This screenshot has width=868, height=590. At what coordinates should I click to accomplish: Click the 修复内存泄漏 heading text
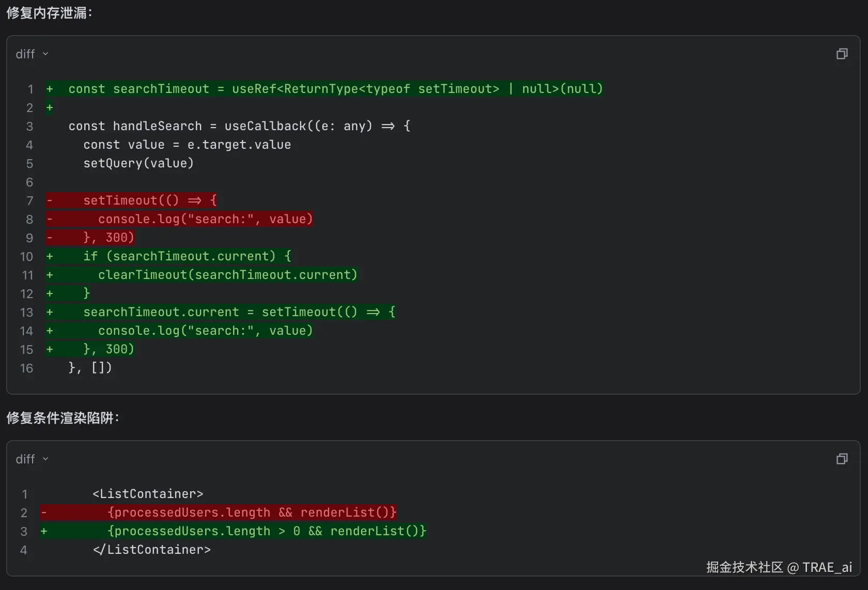click(x=49, y=12)
